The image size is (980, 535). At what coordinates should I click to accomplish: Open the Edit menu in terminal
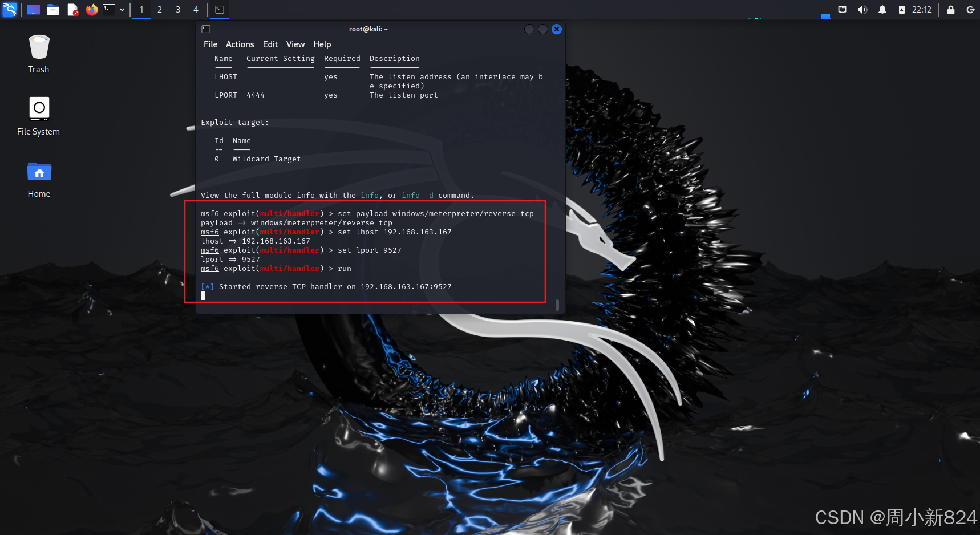(x=270, y=44)
